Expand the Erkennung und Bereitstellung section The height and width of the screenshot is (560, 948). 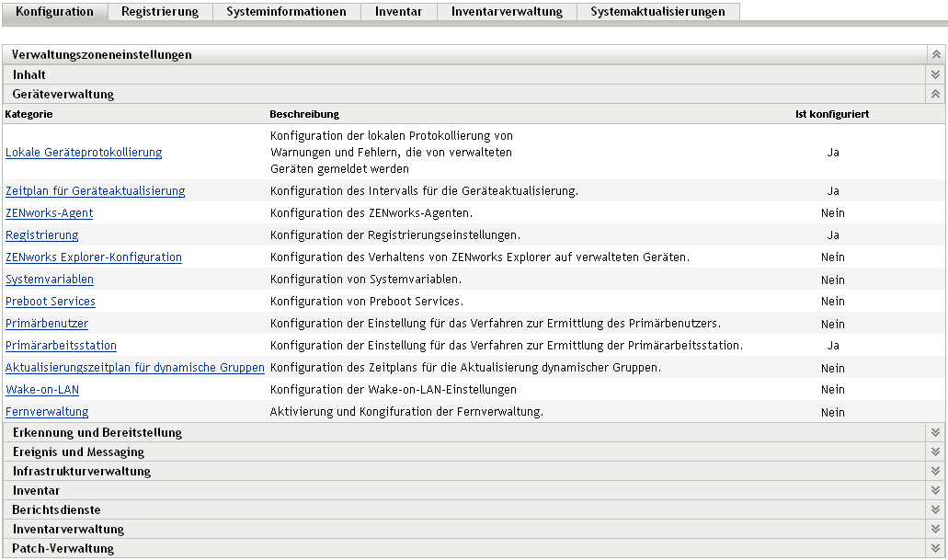pos(935,432)
